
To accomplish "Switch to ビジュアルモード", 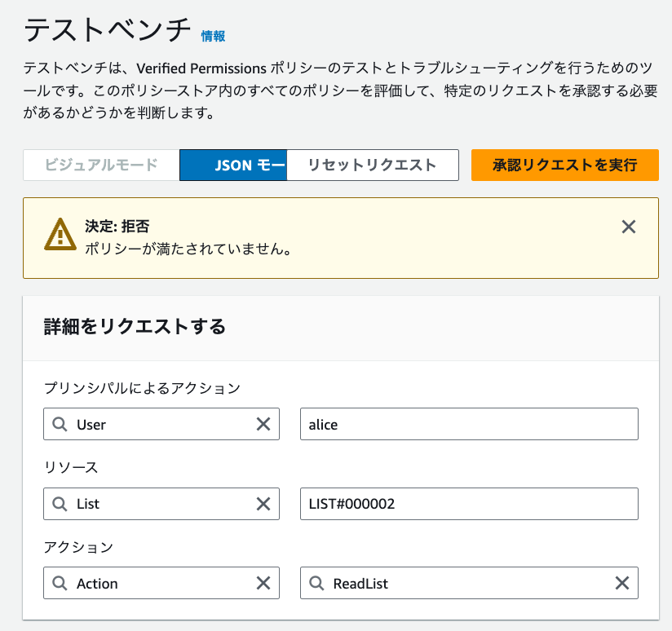I will click(x=101, y=165).
